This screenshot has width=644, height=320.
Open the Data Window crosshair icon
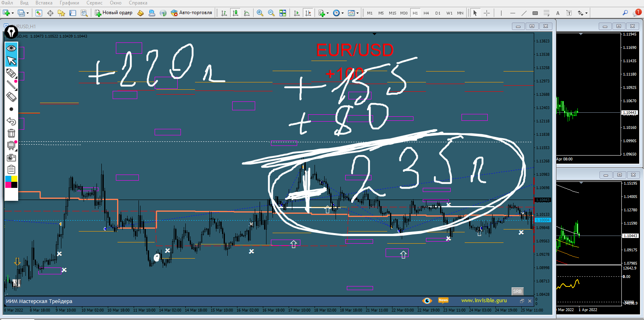coord(50,13)
